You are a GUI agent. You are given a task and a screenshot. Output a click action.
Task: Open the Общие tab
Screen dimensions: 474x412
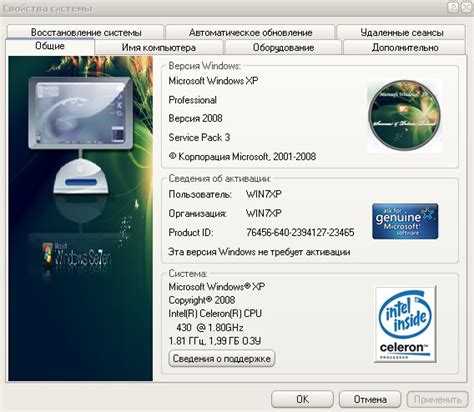[50, 46]
